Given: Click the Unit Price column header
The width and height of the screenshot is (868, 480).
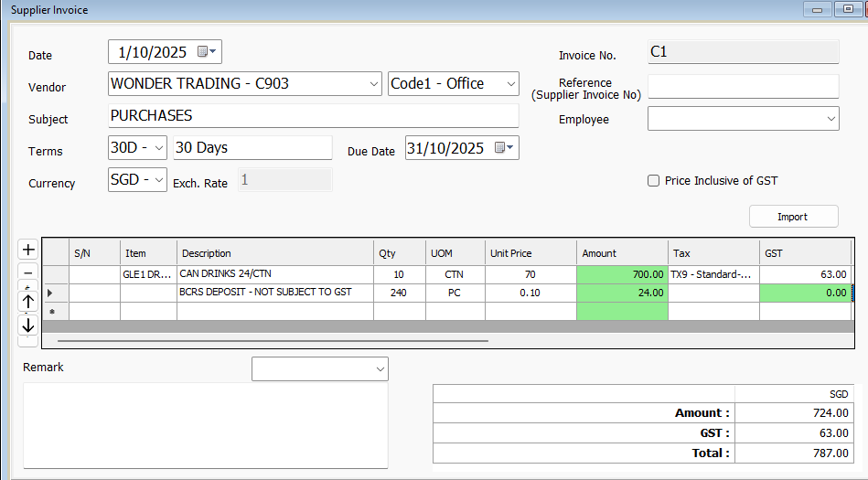Looking at the screenshot, I should [x=530, y=253].
